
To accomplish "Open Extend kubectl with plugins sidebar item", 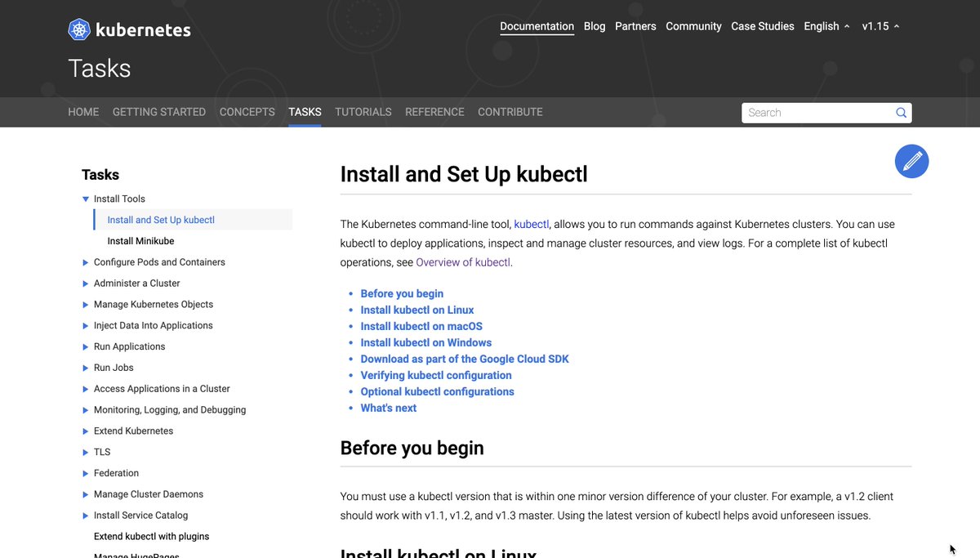I will [x=151, y=537].
